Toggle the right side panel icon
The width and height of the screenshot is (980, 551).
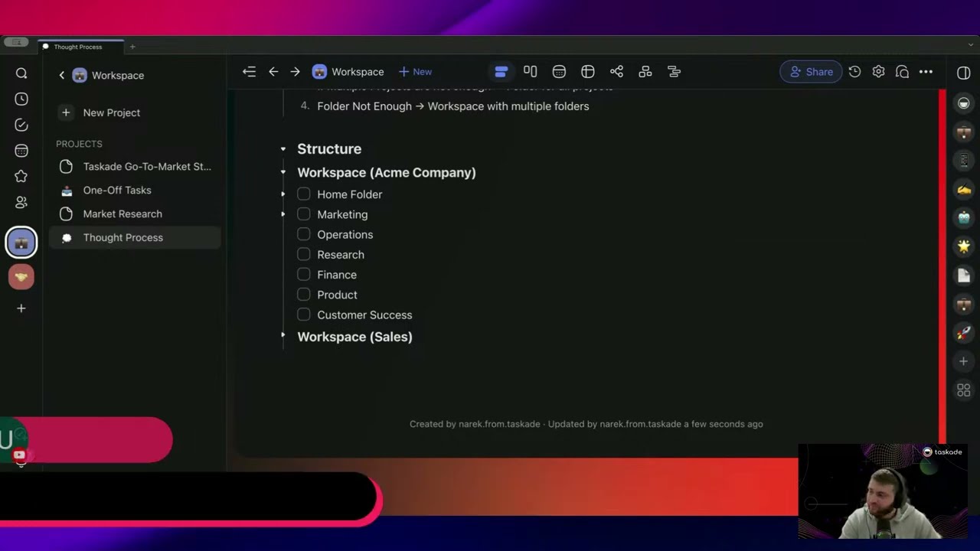(x=964, y=72)
